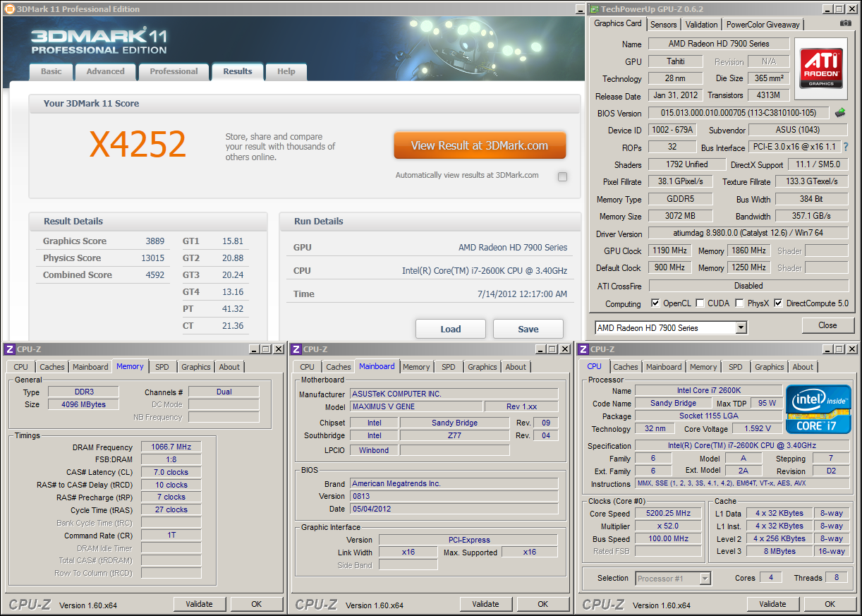Select the Results tab in 3DMark
This screenshot has height=616, width=862.
point(238,71)
